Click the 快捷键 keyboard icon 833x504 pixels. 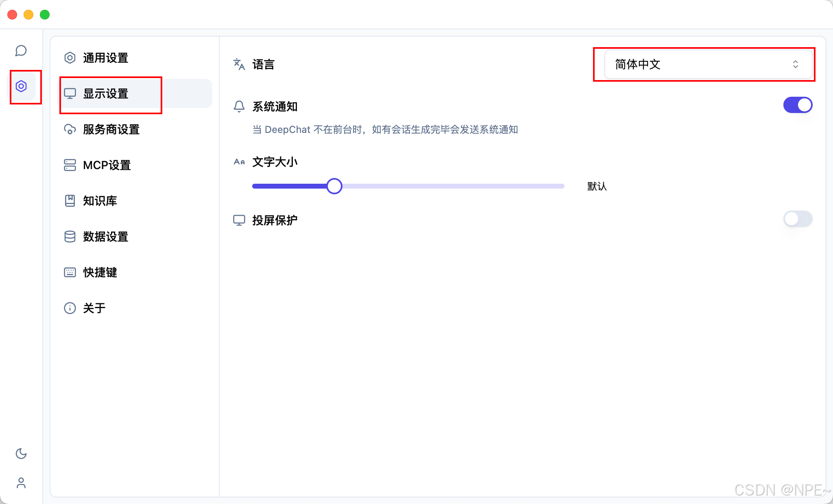[70, 272]
